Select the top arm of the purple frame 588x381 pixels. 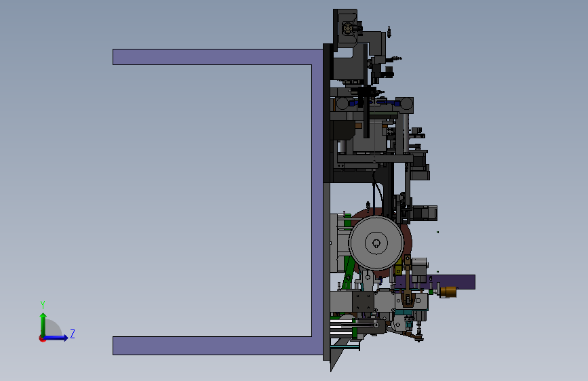[218, 57]
